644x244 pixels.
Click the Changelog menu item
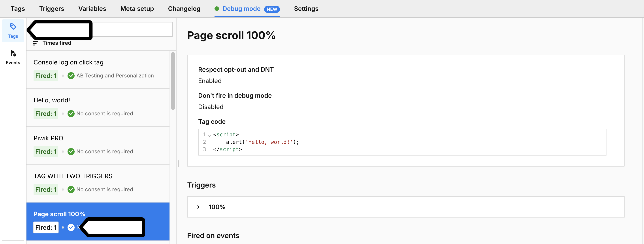(x=185, y=9)
